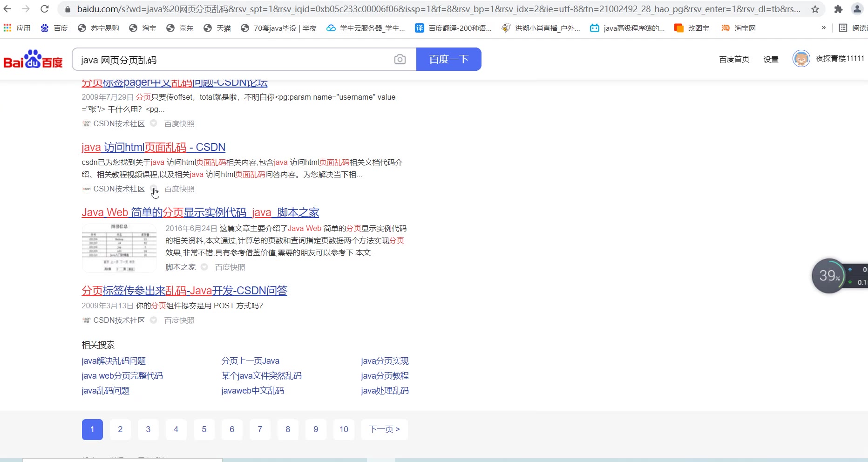Open 70套java毕设 bookmark
This screenshot has height=462, width=868.
(x=278, y=28)
